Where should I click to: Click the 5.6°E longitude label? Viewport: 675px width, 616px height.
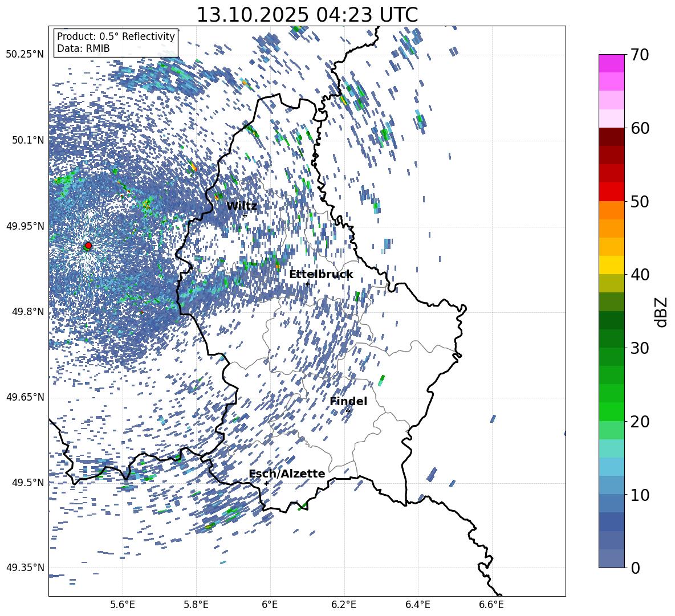[123, 605]
